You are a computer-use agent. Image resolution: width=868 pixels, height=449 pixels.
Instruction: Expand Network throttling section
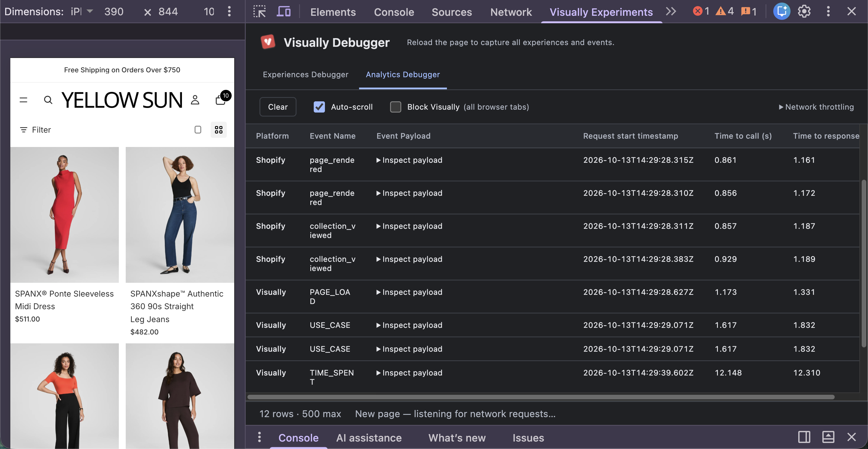point(816,107)
